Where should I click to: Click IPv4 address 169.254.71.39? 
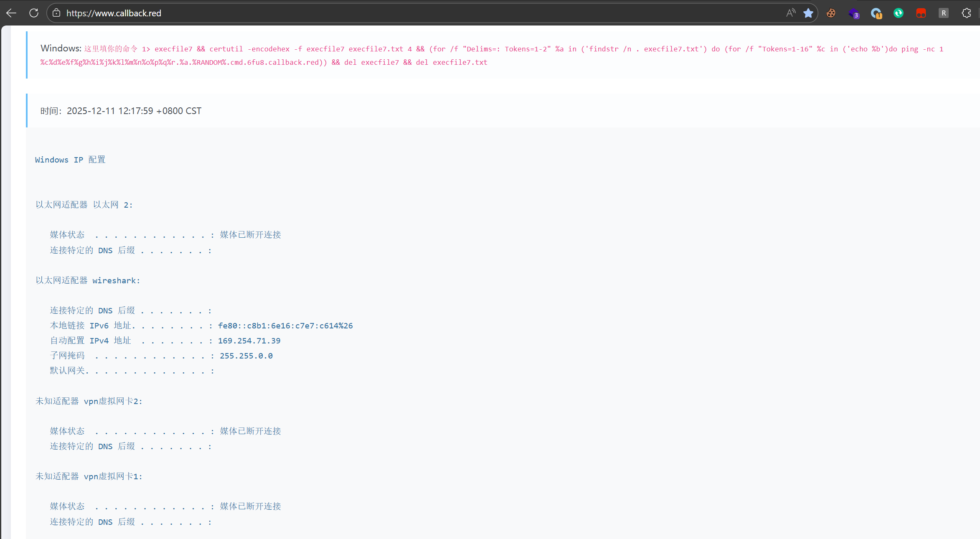(x=249, y=341)
